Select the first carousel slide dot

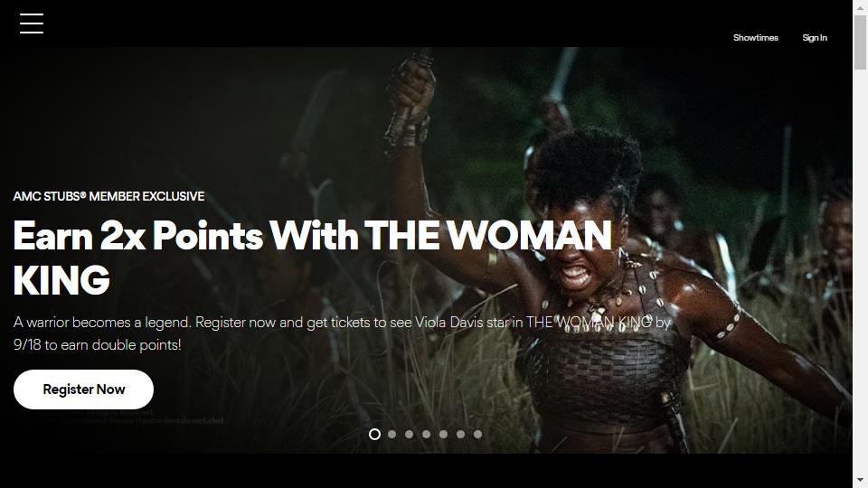[374, 435]
